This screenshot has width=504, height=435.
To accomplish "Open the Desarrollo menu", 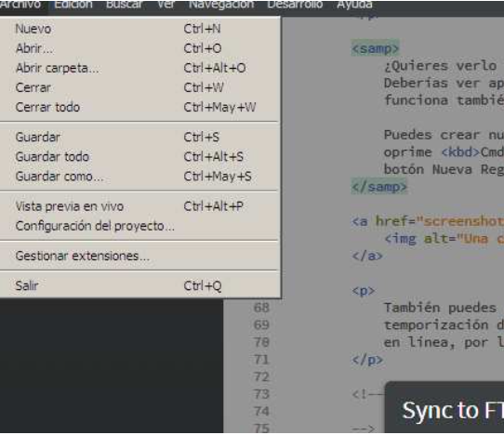I will pos(295,5).
